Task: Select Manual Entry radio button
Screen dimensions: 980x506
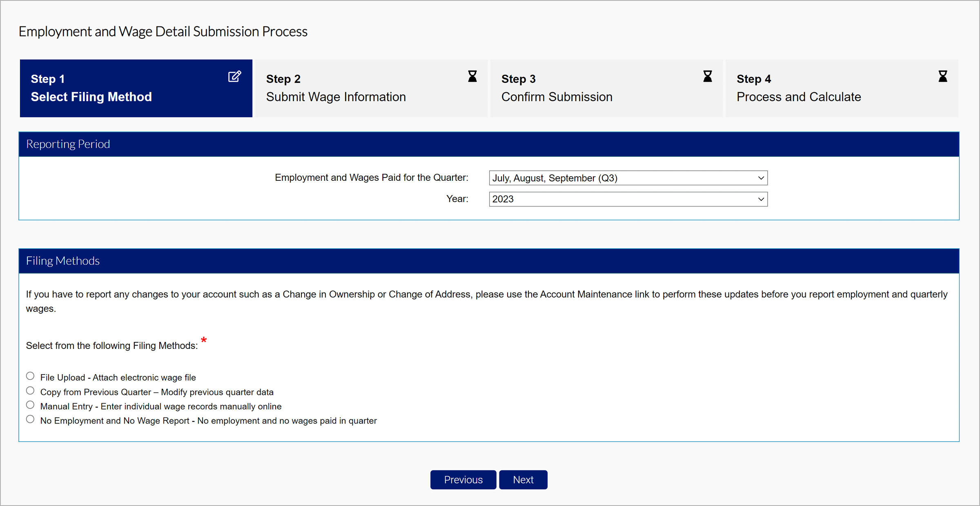Action: coord(30,405)
